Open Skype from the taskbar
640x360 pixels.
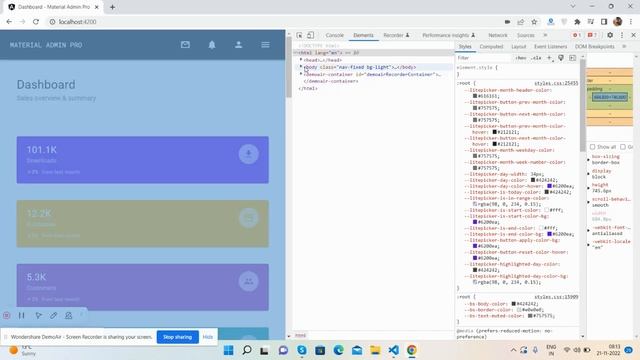(302, 350)
